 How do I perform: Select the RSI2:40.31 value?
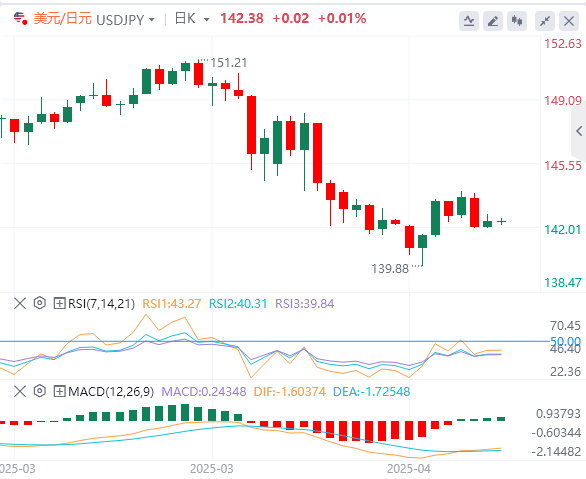[x=238, y=303]
